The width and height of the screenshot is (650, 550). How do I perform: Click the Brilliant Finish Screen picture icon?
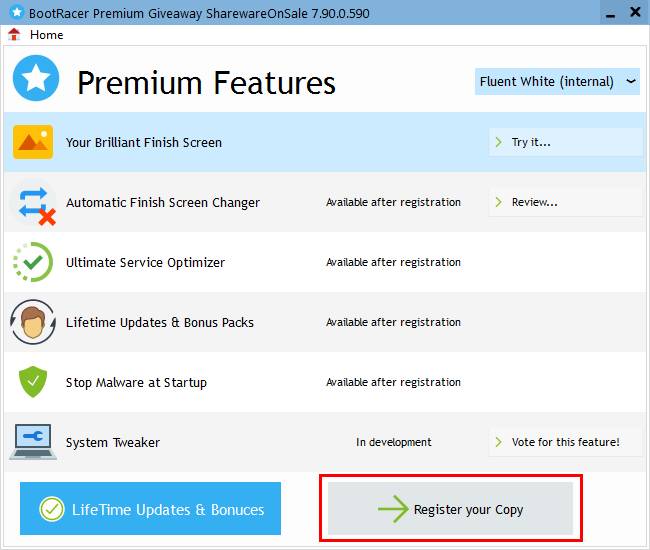[33, 142]
